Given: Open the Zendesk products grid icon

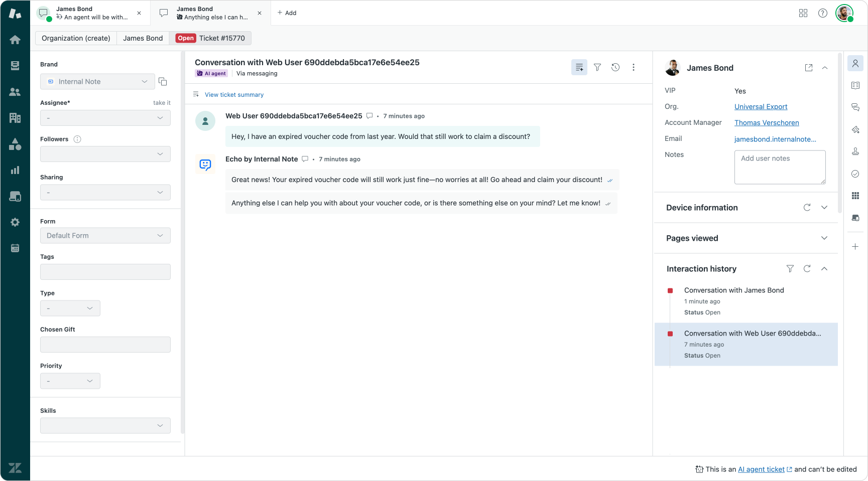Looking at the screenshot, I should [x=803, y=13].
